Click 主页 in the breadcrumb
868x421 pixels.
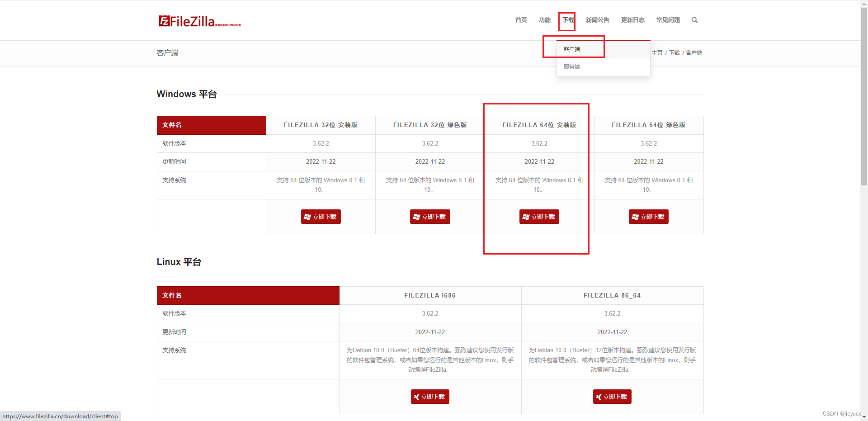tap(657, 53)
